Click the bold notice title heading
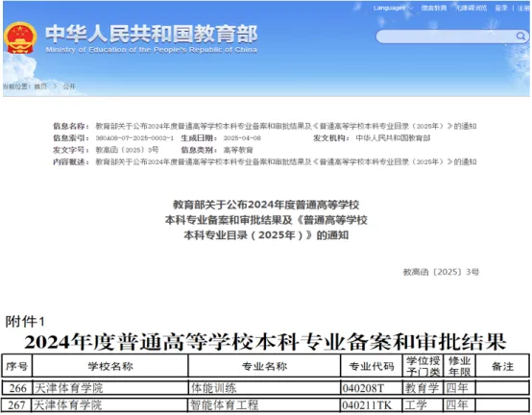The width and height of the screenshot is (532, 415). 266,220
